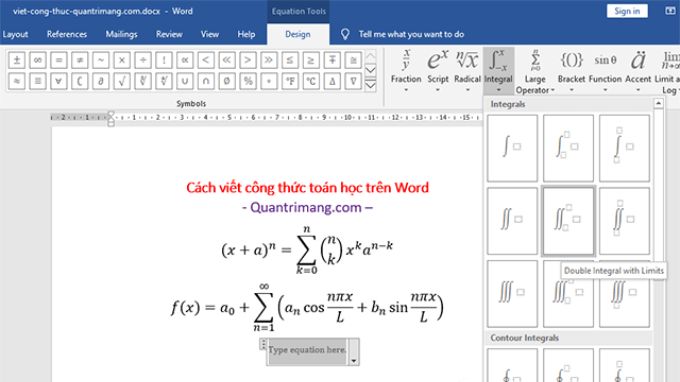Open the ribbon display options icon

click(670, 11)
